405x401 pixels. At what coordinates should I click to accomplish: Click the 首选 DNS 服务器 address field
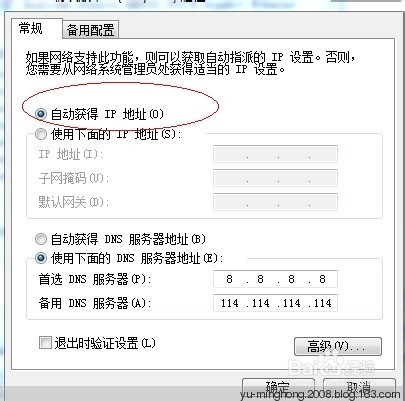point(275,279)
